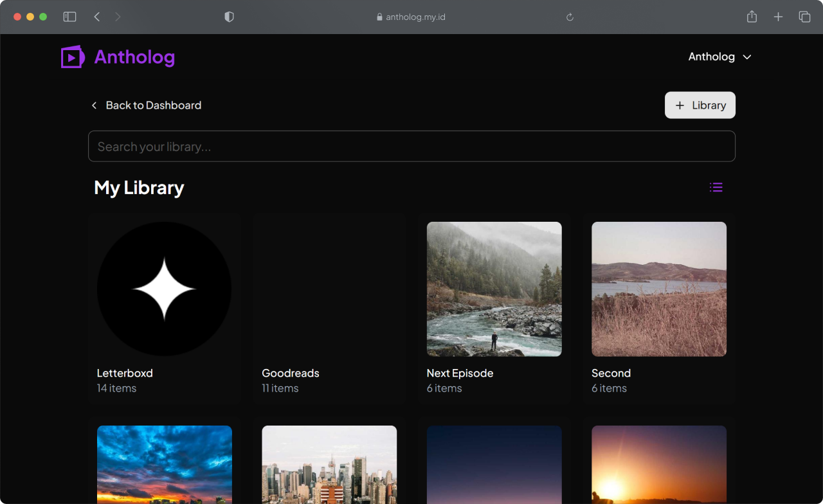The height and width of the screenshot is (504, 823).
Task: Go back to Dashboard
Action: (x=146, y=105)
